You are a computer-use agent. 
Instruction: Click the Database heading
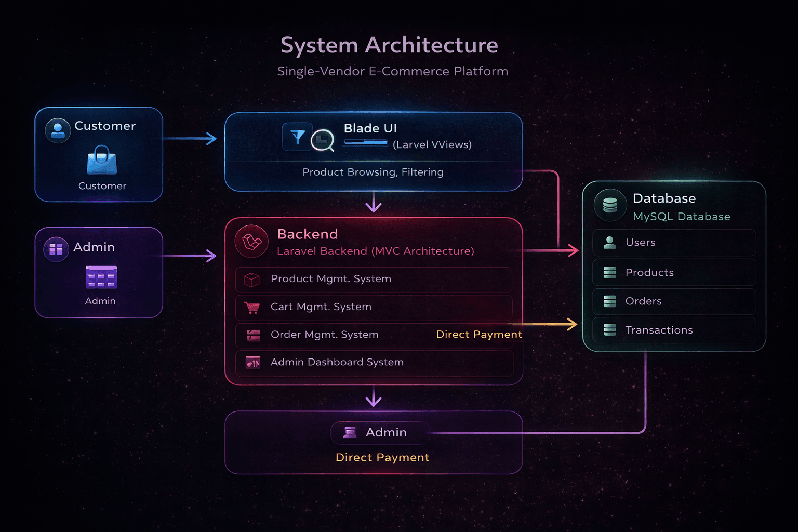point(664,198)
